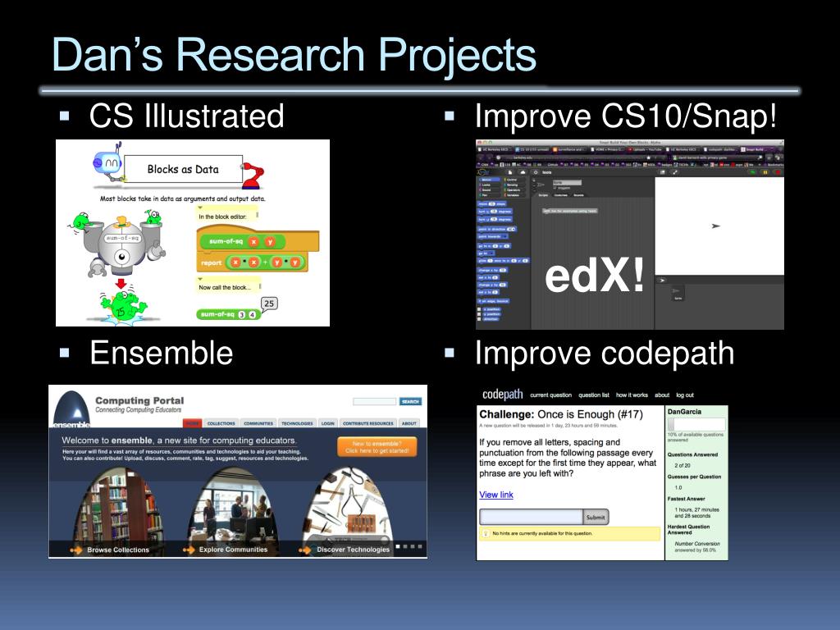Open codepath current question link
The image size is (840, 630).
550,395
